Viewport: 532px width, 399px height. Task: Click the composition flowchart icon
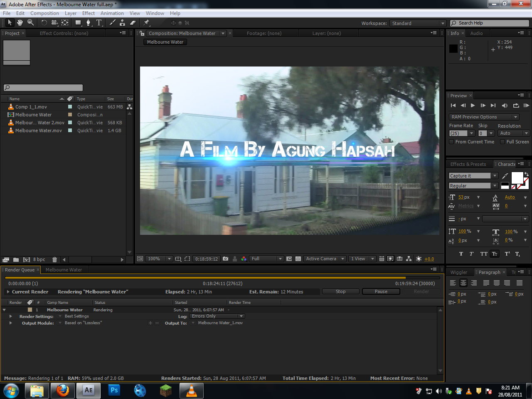point(409,259)
